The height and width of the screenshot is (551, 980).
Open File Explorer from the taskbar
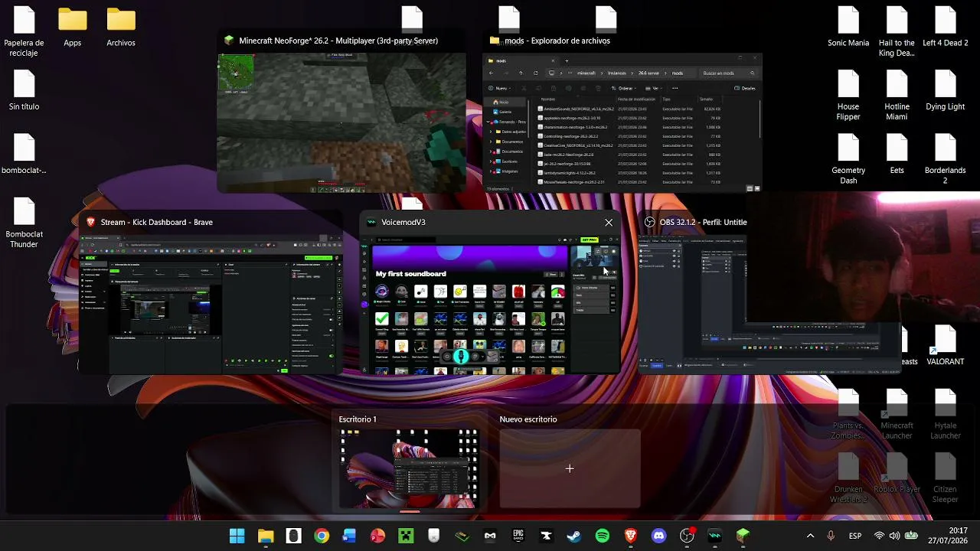[266, 536]
